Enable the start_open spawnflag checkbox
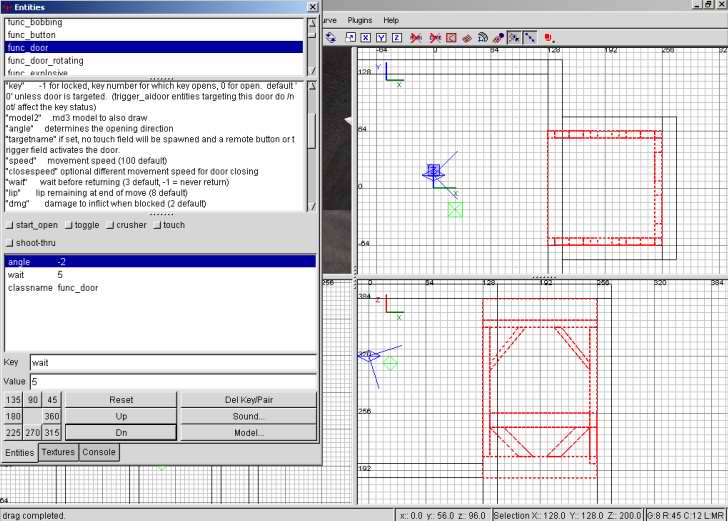 click(10, 225)
